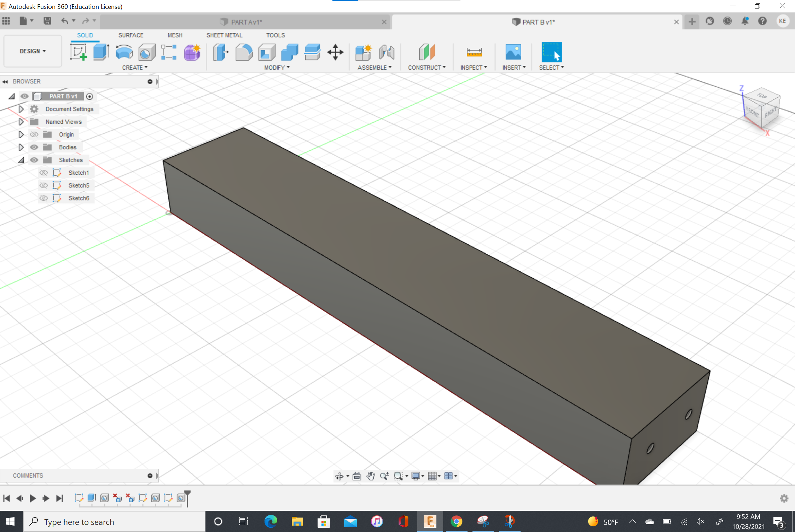Viewport: 795px width, 532px height.
Task: Expand the Document Settings tree item
Action: (x=21, y=109)
